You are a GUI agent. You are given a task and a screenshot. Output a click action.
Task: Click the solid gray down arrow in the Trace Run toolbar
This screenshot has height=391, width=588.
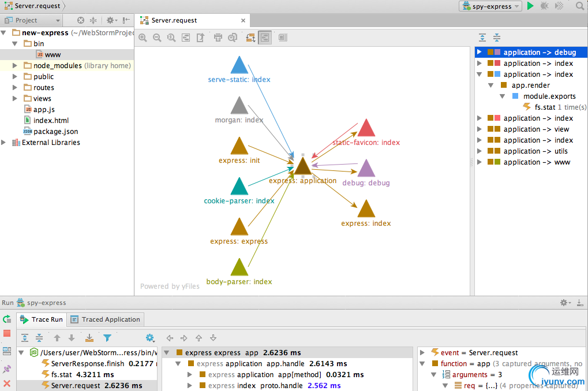point(72,338)
